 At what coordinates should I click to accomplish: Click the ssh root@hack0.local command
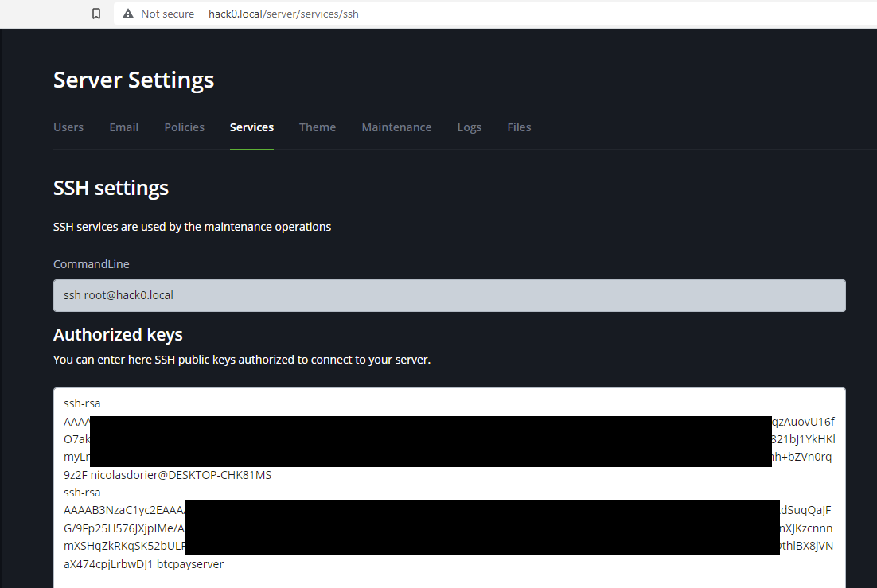click(119, 294)
